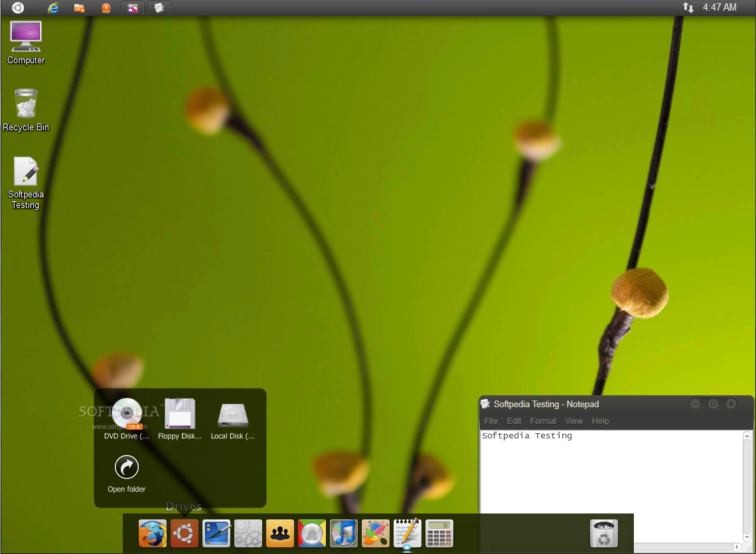
Task: Open Local Disk from the Drives panel
Action: click(232, 413)
